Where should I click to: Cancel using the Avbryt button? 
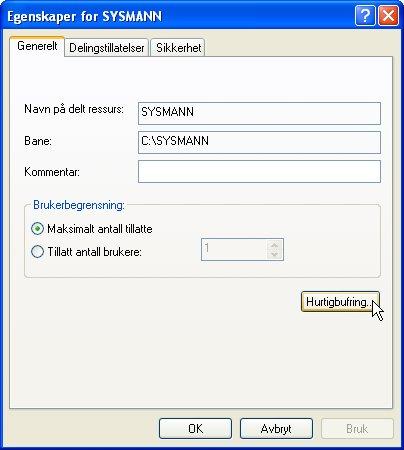276,428
